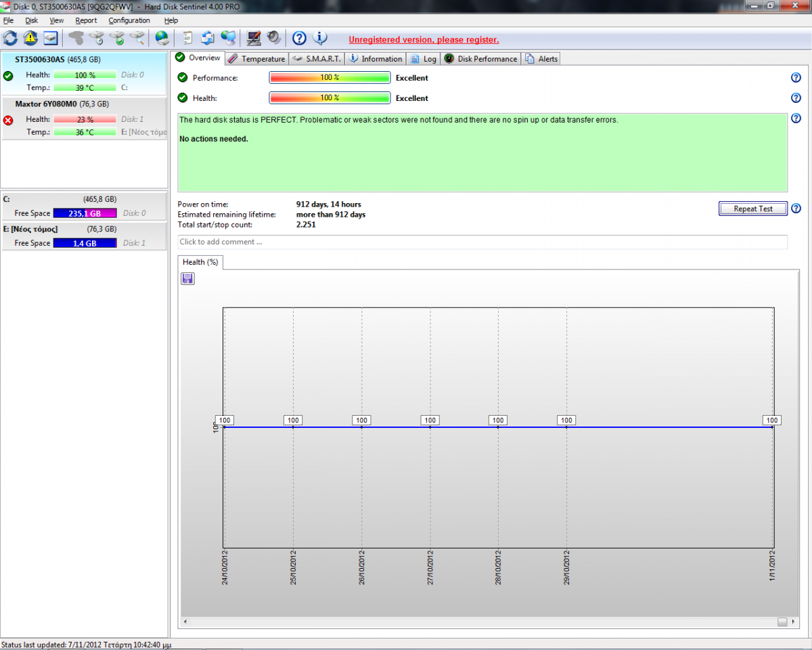Open the File menu

coord(8,20)
